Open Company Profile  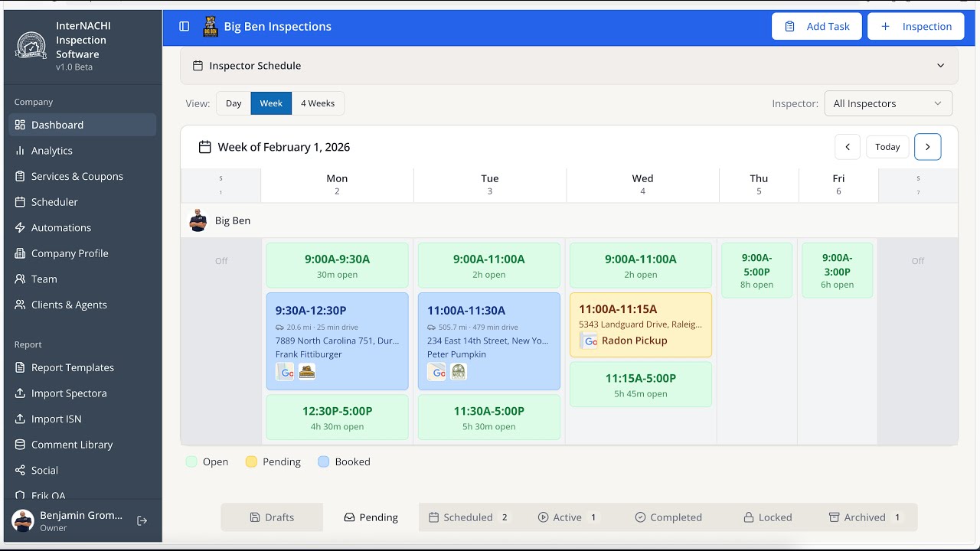[x=83, y=253]
